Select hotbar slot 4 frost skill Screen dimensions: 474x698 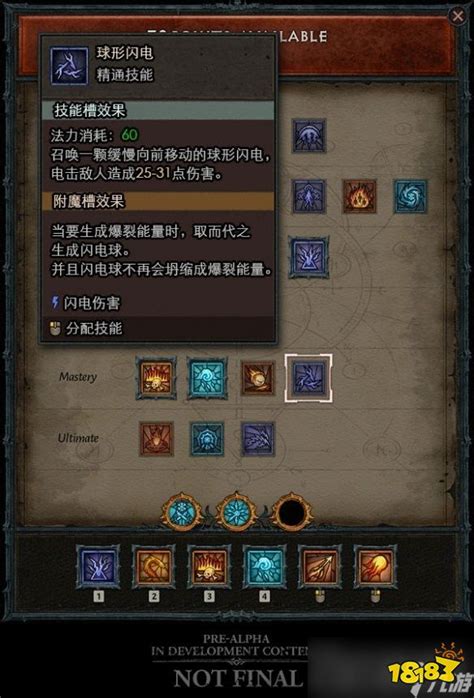(x=264, y=567)
